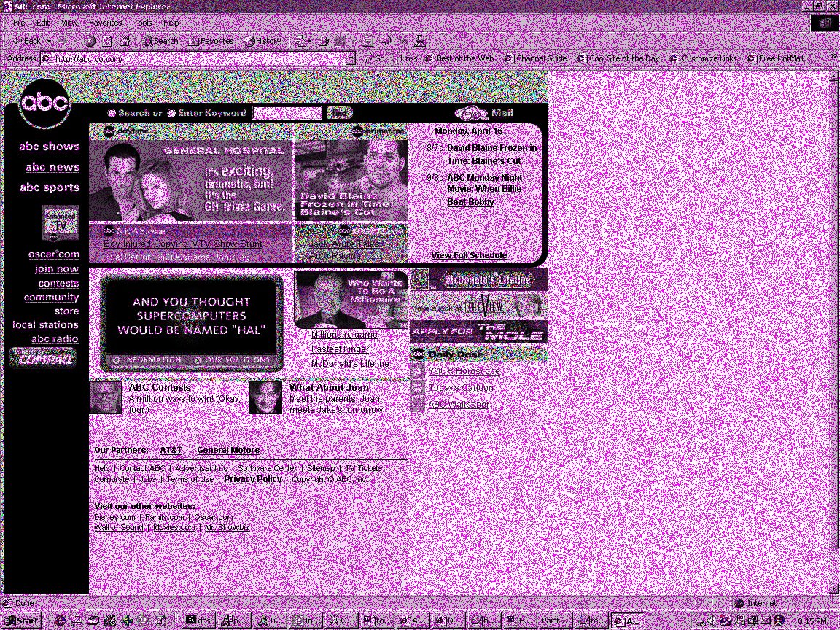Open the Apply for The Mole banner
The width and height of the screenshot is (840, 630).
(479, 332)
